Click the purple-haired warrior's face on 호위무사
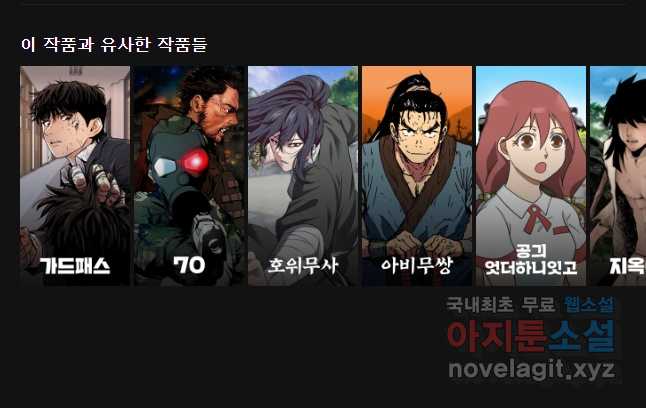 pyautogui.click(x=290, y=148)
